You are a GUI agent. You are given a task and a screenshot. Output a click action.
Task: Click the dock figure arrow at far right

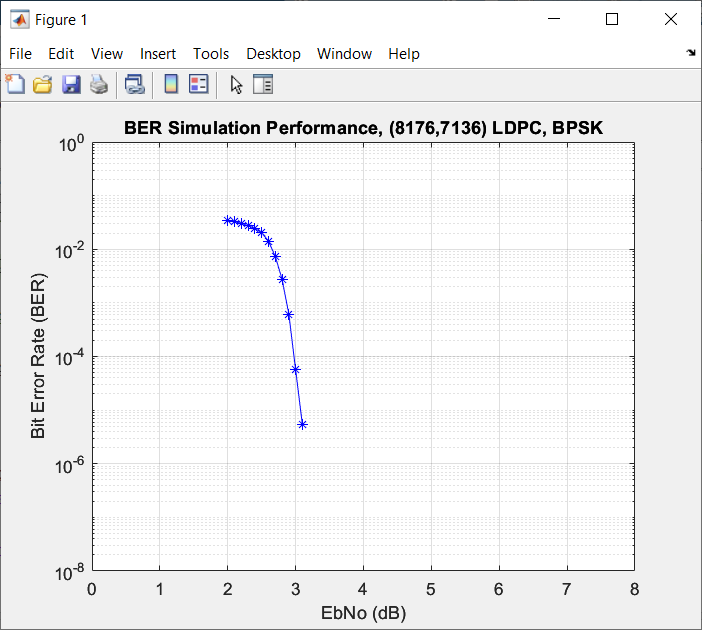pyautogui.click(x=691, y=53)
